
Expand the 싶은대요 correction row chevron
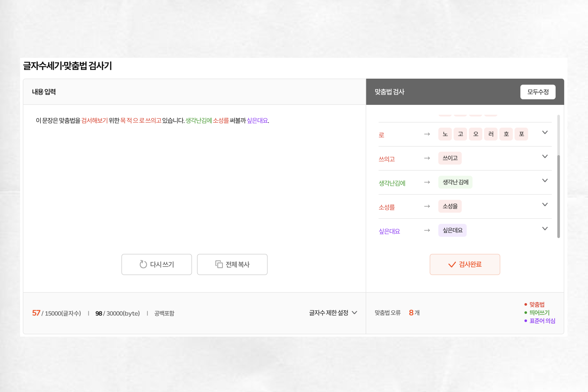pos(545,229)
